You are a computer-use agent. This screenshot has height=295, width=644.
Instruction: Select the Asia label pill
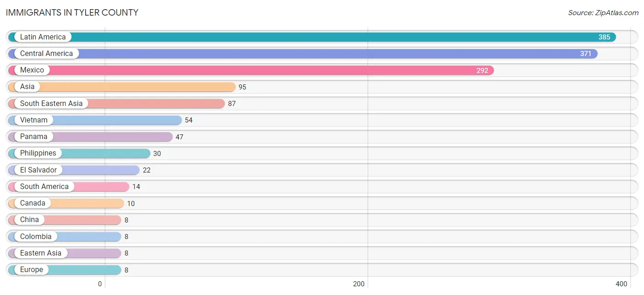[27, 87]
